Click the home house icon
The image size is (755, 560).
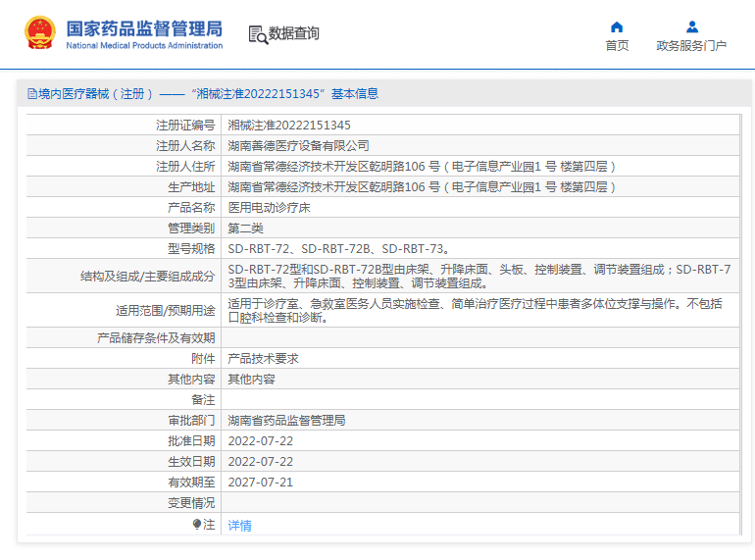(617, 26)
